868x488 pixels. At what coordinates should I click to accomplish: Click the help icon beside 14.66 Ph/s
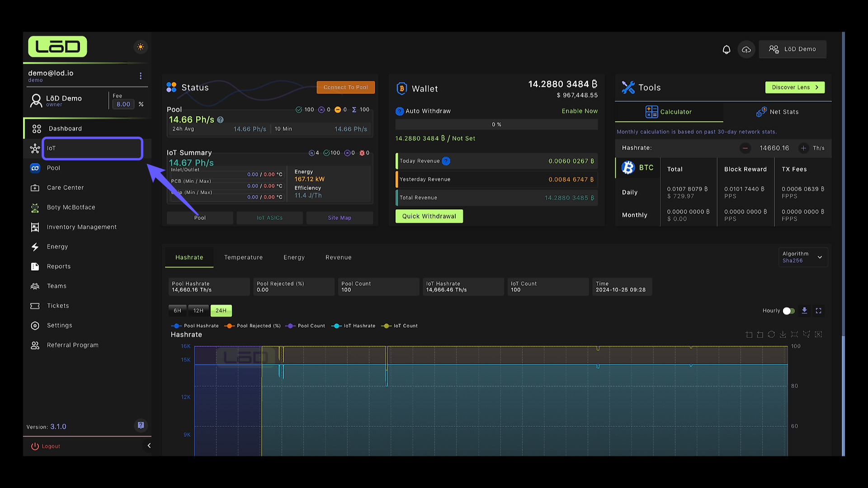point(220,120)
